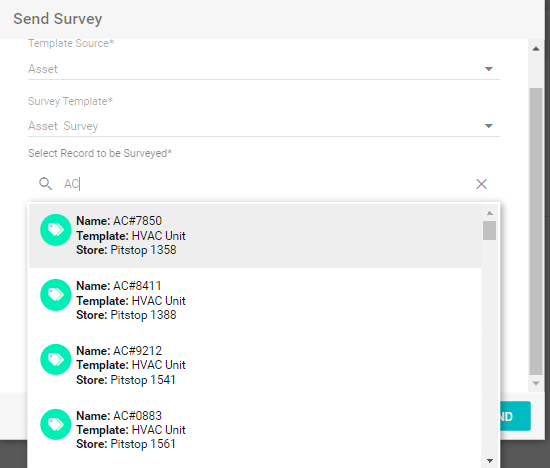Image resolution: width=550 pixels, height=468 pixels.
Task: Open the Template Source dropdown arrow
Action: click(x=489, y=69)
